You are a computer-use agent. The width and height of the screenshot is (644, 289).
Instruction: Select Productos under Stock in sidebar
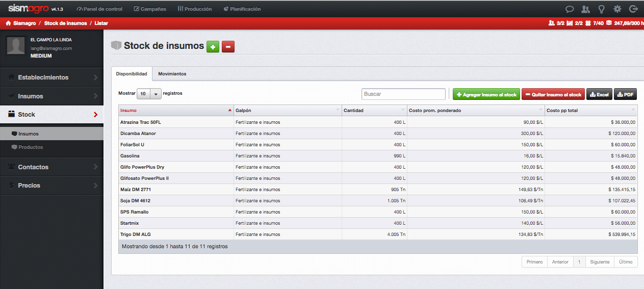(x=51, y=147)
